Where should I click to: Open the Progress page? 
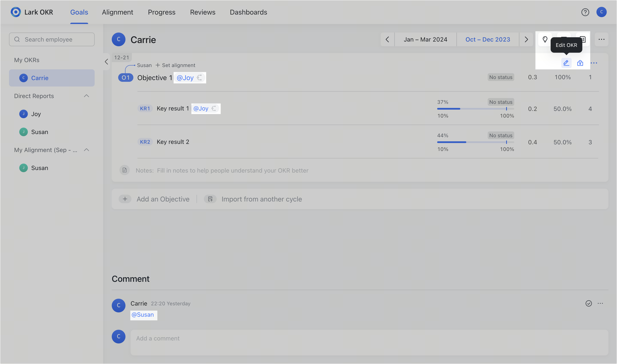(161, 12)
